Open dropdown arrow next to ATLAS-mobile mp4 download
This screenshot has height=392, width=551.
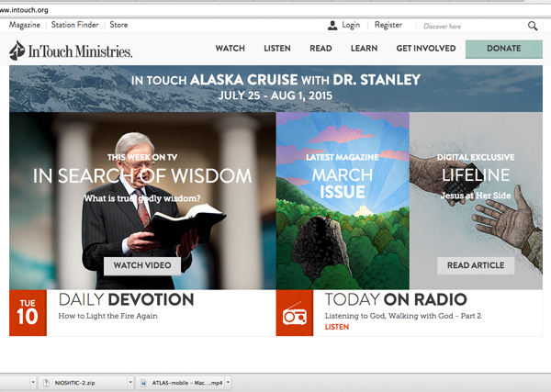click(x=228, y=382)
